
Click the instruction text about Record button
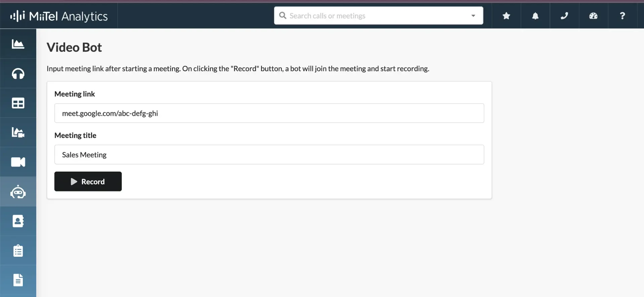tap(238, 69)
